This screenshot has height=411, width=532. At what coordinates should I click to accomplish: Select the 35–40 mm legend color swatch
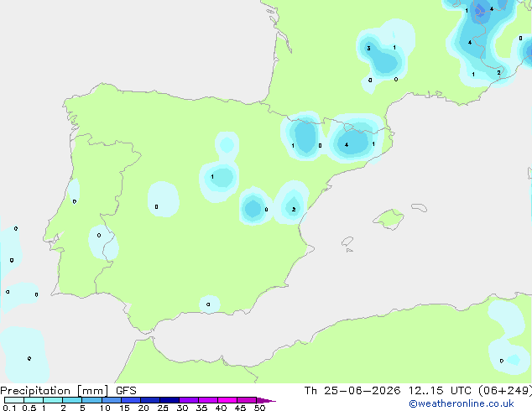pos(207,400)
